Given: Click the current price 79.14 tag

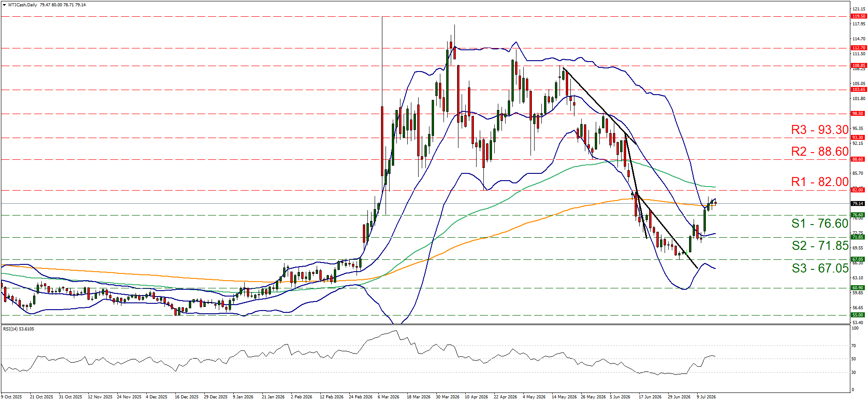Looking at the screenshot, I should click(x=858, y=204).
